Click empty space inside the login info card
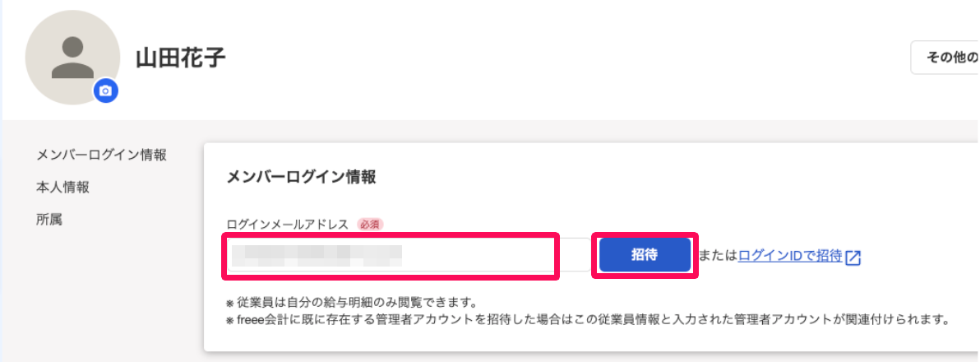 point(687,188)
